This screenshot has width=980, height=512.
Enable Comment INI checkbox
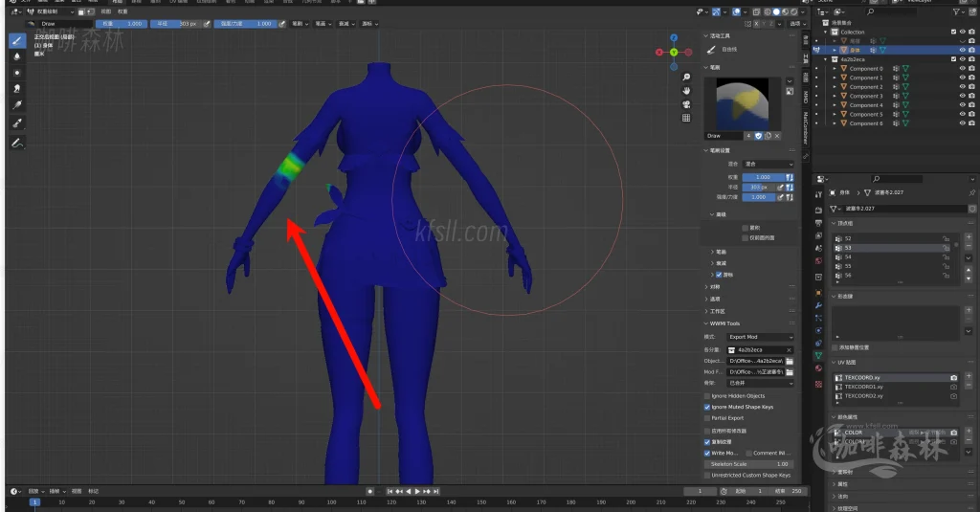tap(748, 454)
